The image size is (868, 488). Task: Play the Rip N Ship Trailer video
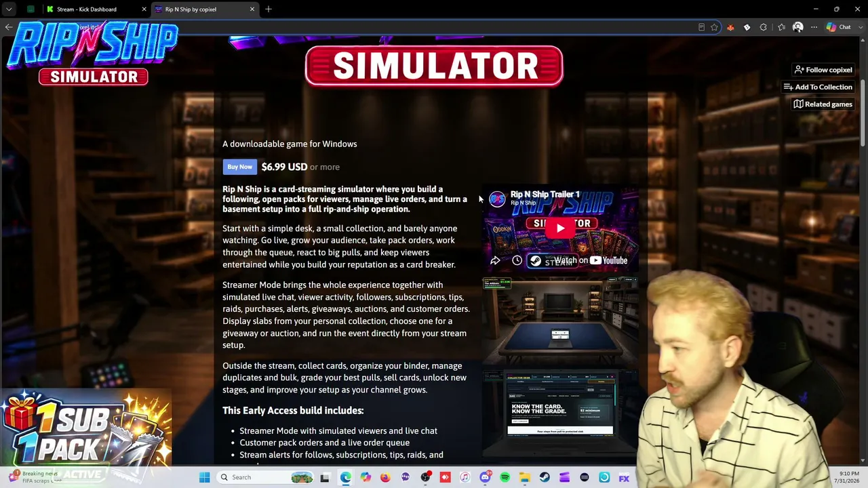click(560, 228)
